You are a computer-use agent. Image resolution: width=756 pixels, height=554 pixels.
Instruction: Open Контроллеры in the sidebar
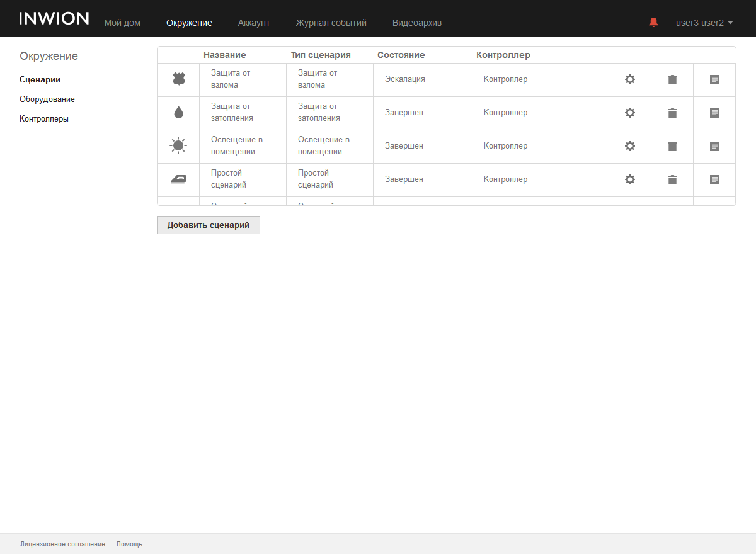click(x=44, y=118)
